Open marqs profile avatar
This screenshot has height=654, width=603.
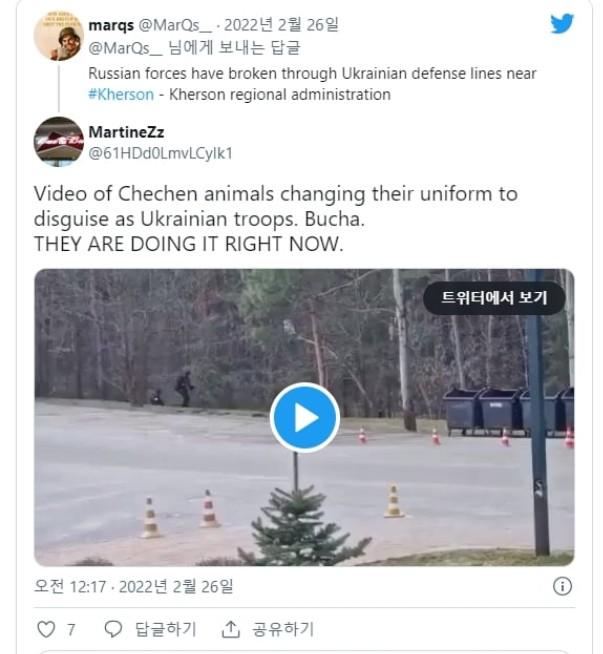(58, 36)
